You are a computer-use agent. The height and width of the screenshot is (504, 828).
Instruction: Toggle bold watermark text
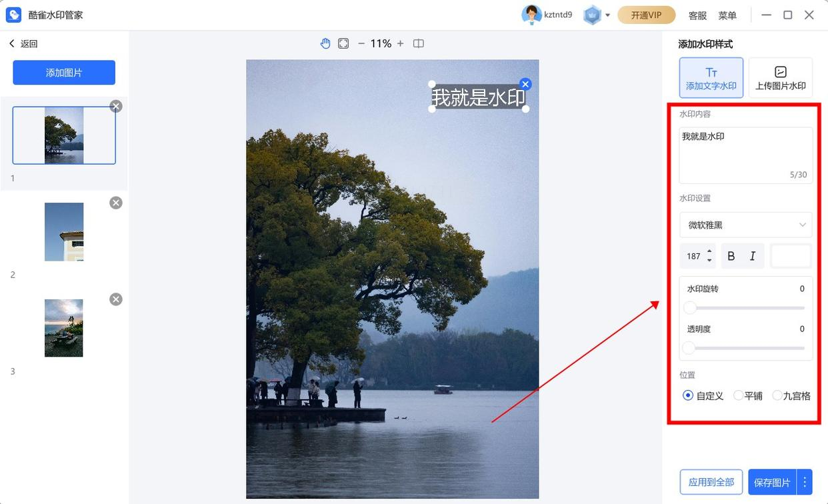[x=731, y=256]
